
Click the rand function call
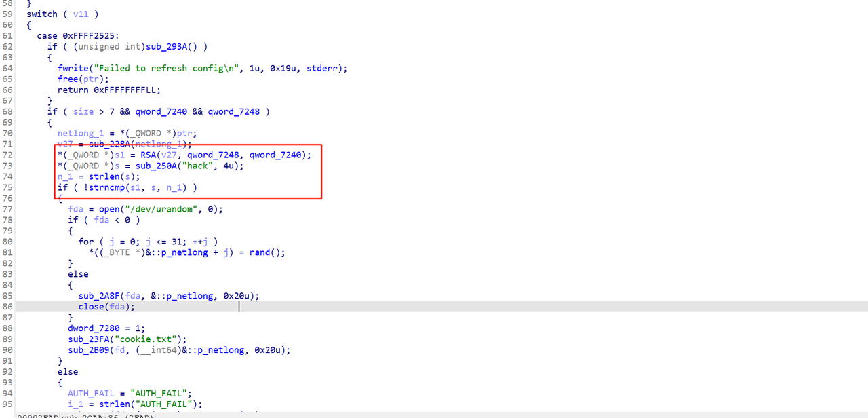260,252
